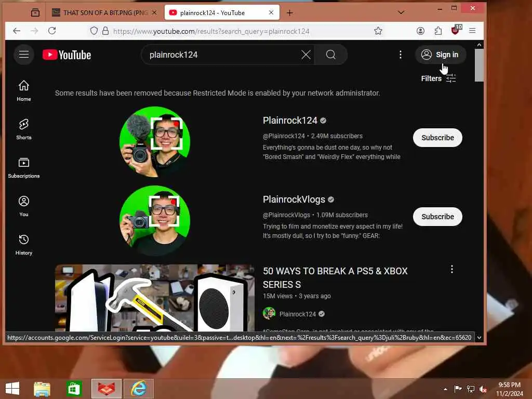This screenshot has height=399, width=532.
Task: Click the tracking protection shield icon
Action: coord(94,31)
